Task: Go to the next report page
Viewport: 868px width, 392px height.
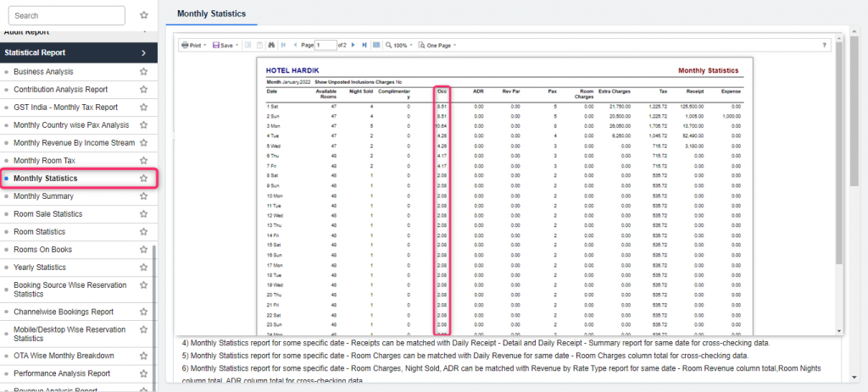Action: pos(353,46)
